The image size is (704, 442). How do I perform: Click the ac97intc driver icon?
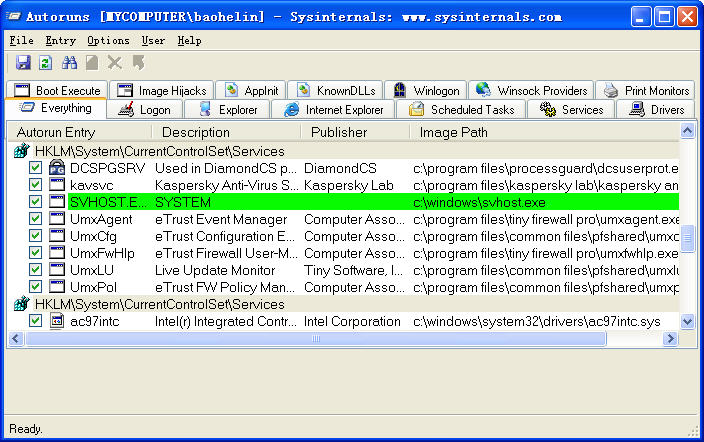[x=57, y=321]
